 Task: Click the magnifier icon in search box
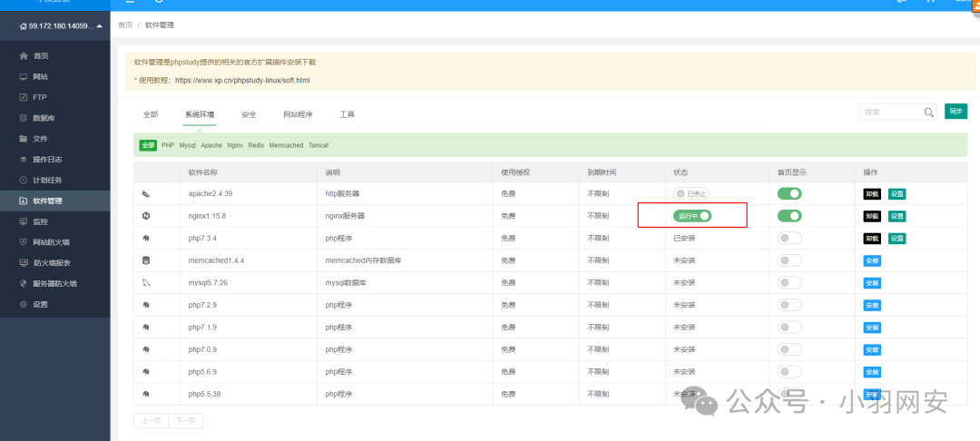coord(929,112)
